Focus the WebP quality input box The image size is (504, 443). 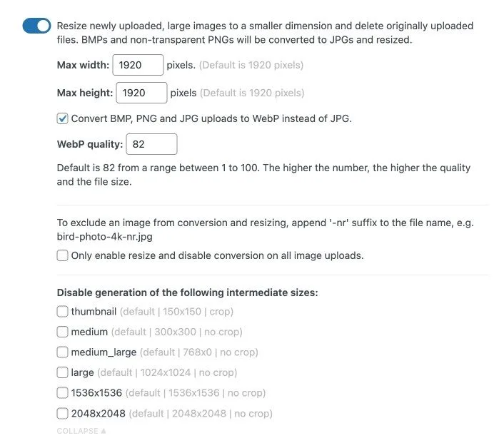(151, 144)
